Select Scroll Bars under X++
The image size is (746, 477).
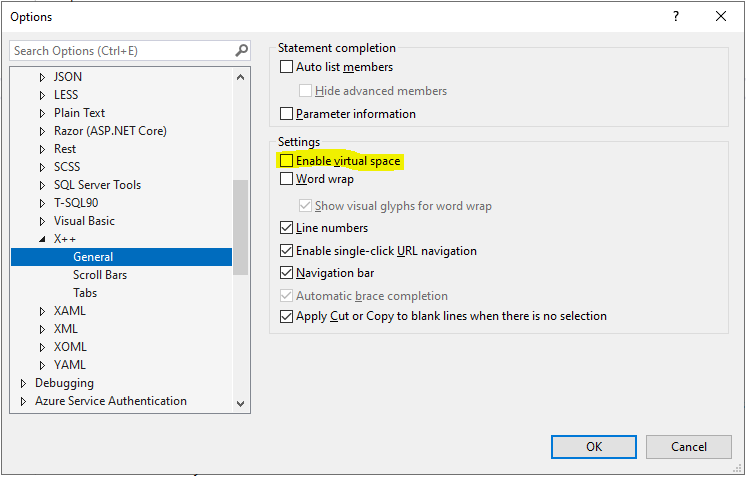(100, 275)
